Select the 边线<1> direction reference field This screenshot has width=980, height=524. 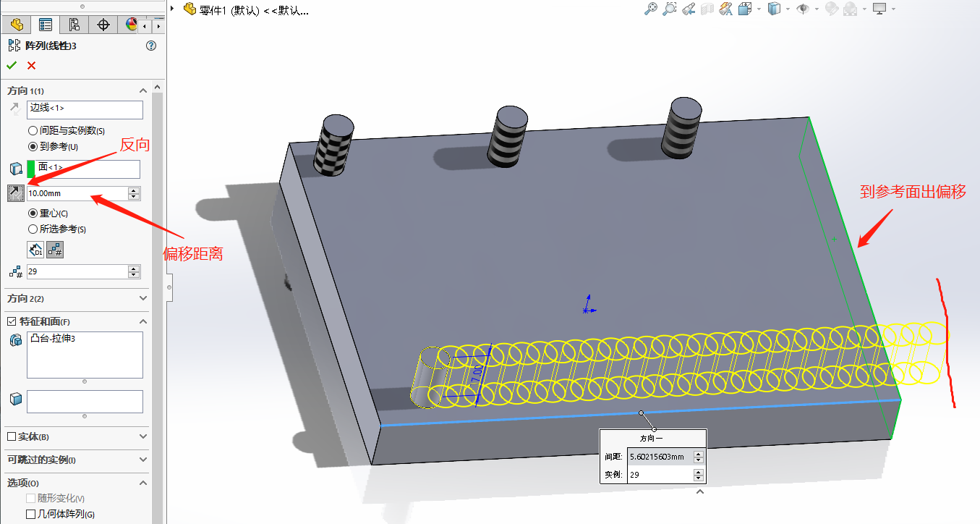(85, 109)
